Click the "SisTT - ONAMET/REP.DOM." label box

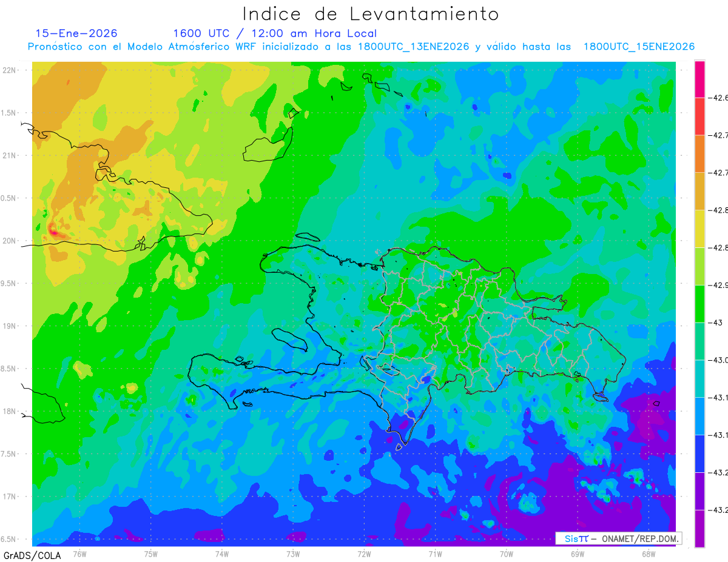click(x=618, y=538)
